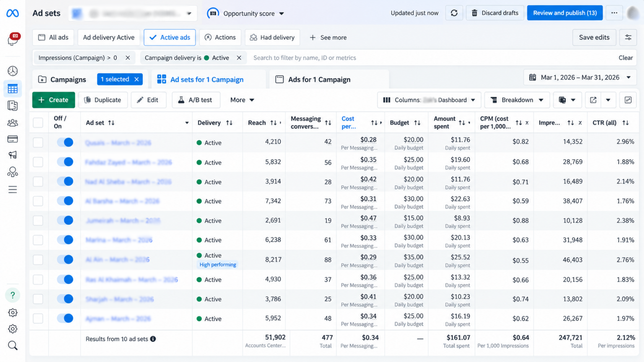Open the Columns Dashboard dropdown
The image size is (644, 362).
429,100
